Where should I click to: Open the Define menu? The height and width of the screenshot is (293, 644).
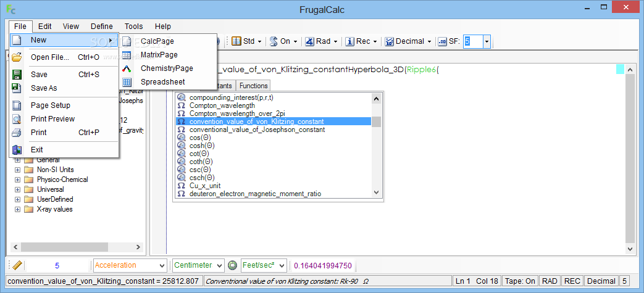(101, 27)
